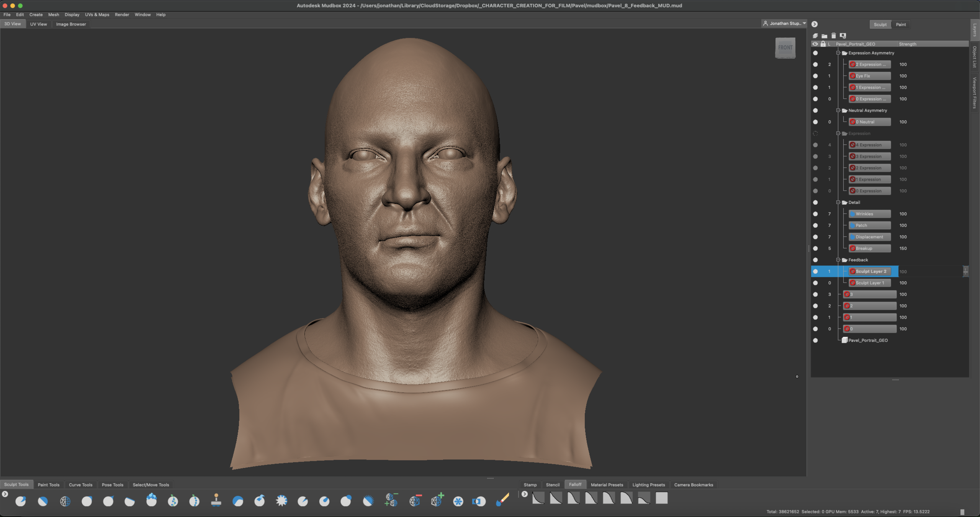Click the FRONT view cube
Image resolution: width=980 pixels, height=517 pixels.
pos(785,48)
